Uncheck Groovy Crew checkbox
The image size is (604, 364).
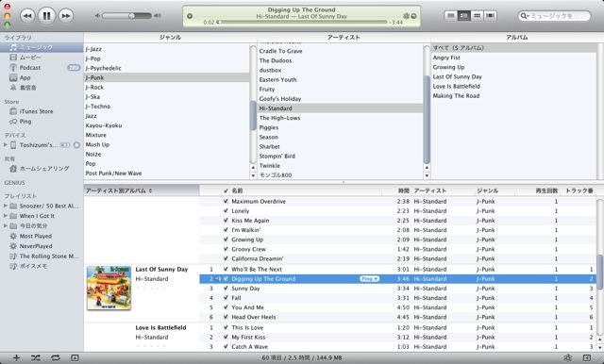[x=226, y=249]
